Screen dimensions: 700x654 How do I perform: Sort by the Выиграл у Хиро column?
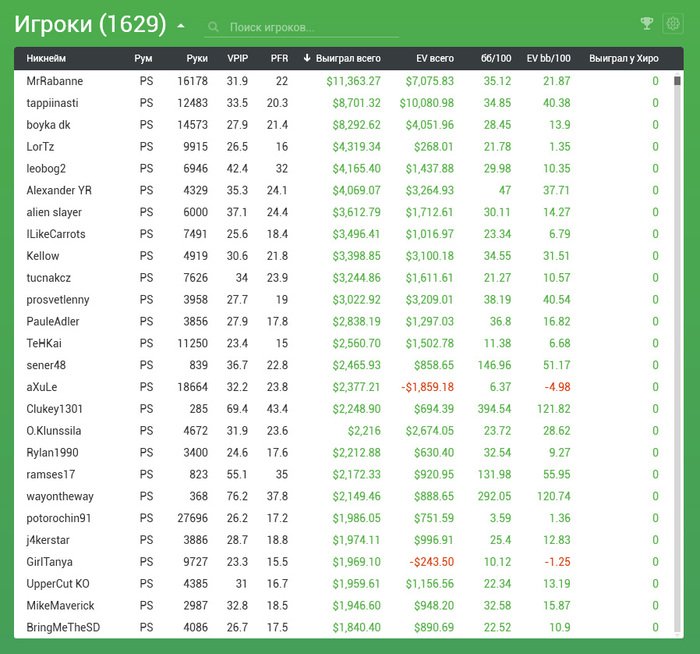pyautogui.click(x=624, y=59)
